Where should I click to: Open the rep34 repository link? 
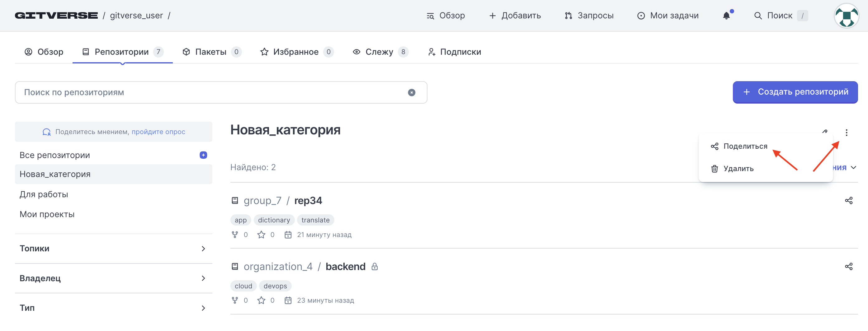click(308, 201)
